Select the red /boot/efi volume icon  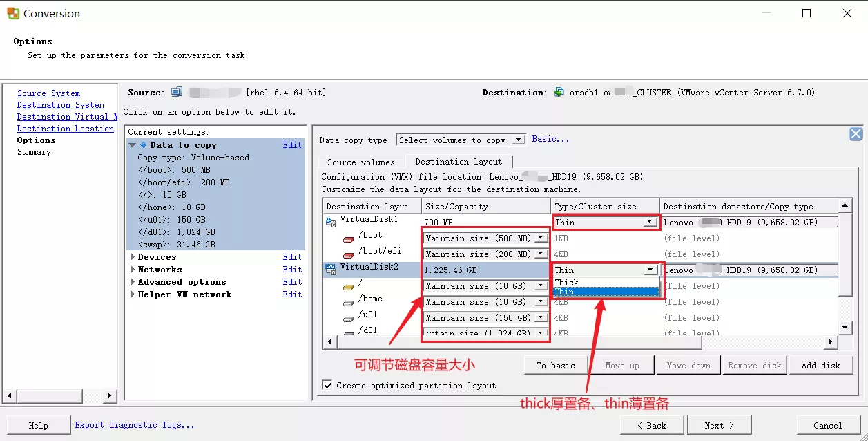tap(349, 254)
